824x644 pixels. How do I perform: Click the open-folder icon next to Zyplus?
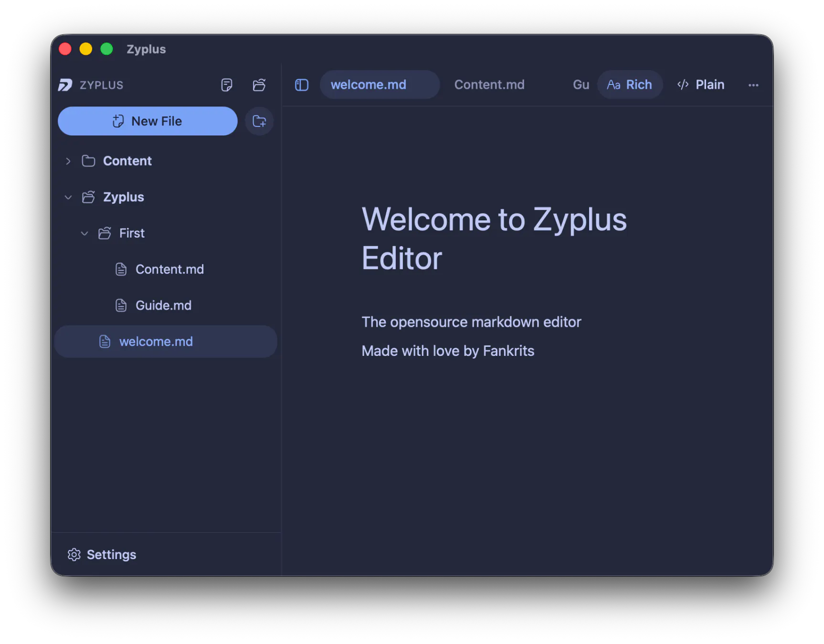click(88, 197)
